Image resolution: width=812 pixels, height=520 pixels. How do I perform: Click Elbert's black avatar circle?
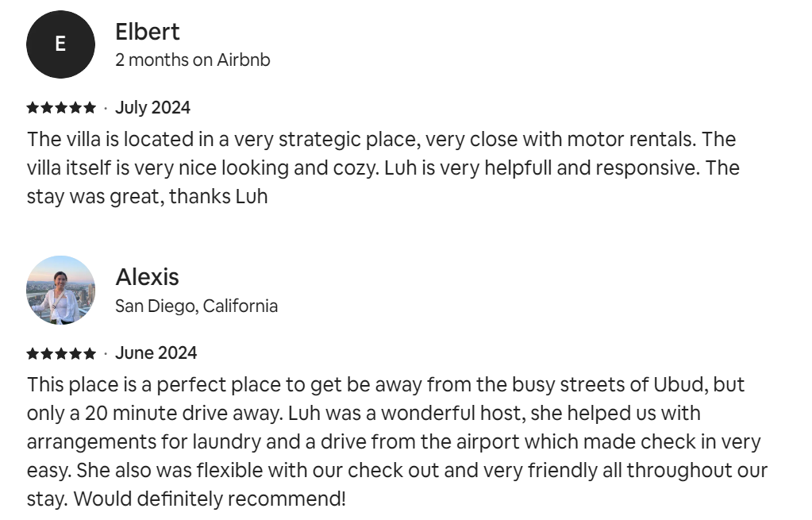click(60, 44)
